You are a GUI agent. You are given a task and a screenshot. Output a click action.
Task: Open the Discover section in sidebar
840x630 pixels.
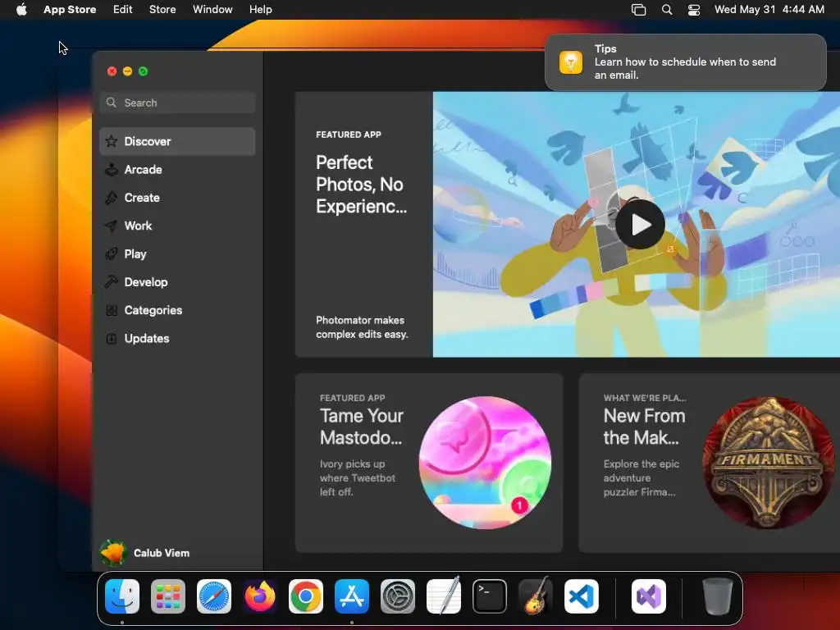point(177,141)
